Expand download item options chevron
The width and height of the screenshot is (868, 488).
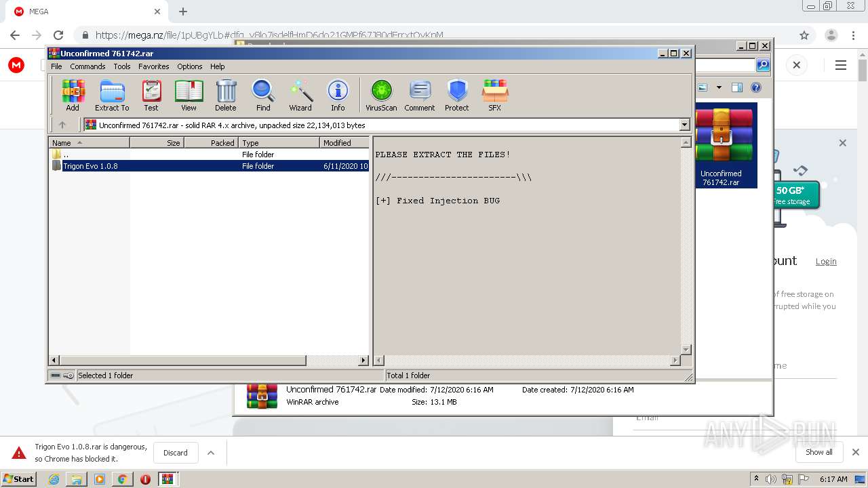(211, 453)
